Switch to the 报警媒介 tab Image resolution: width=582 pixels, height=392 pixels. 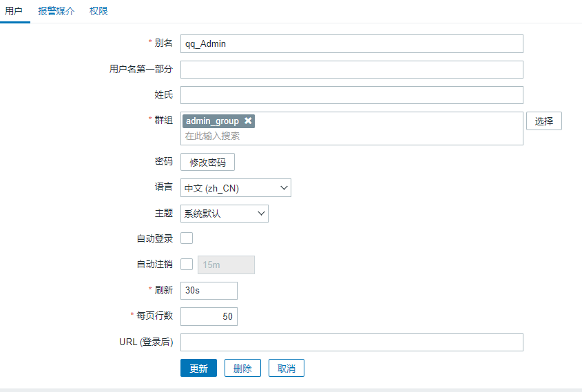click(x=56, y=12)
